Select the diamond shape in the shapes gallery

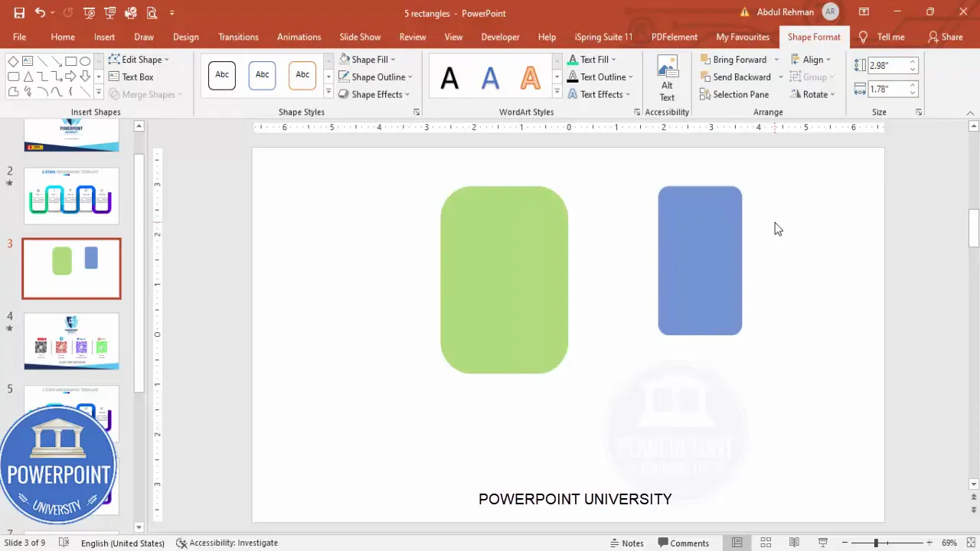13,61
